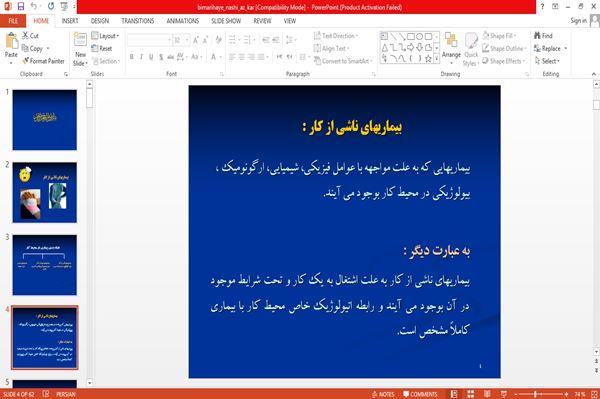600x399 pixels.
Task: Click Convert to SmartArt button
Action: [x=343, y=61]
